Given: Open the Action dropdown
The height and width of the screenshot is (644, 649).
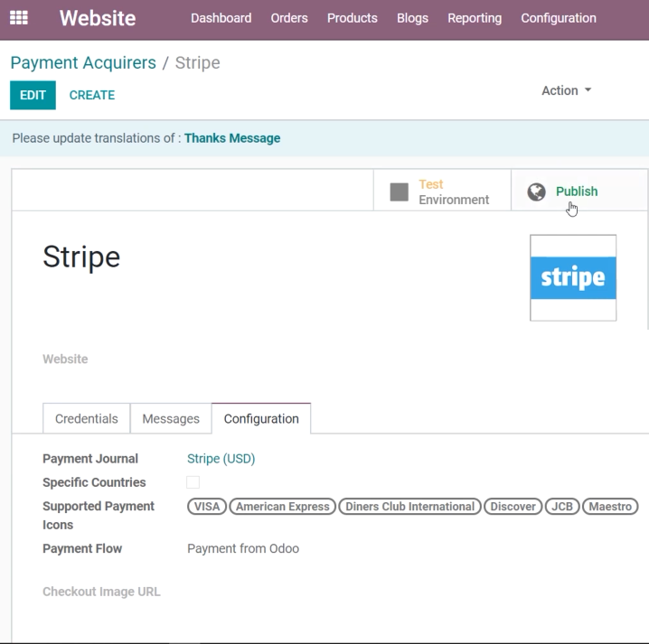Looking at the screenshot, I should pyautogui.click(x=566, y=90).
